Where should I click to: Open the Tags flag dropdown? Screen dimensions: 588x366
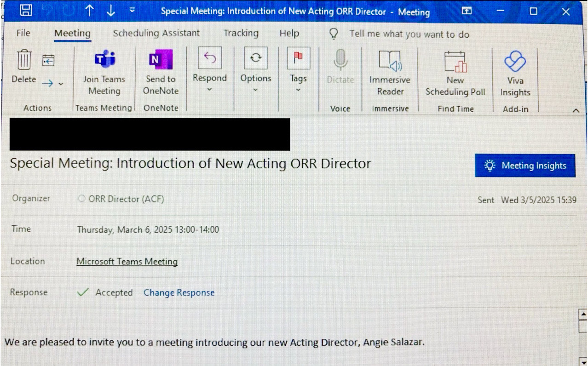(298, 89)
